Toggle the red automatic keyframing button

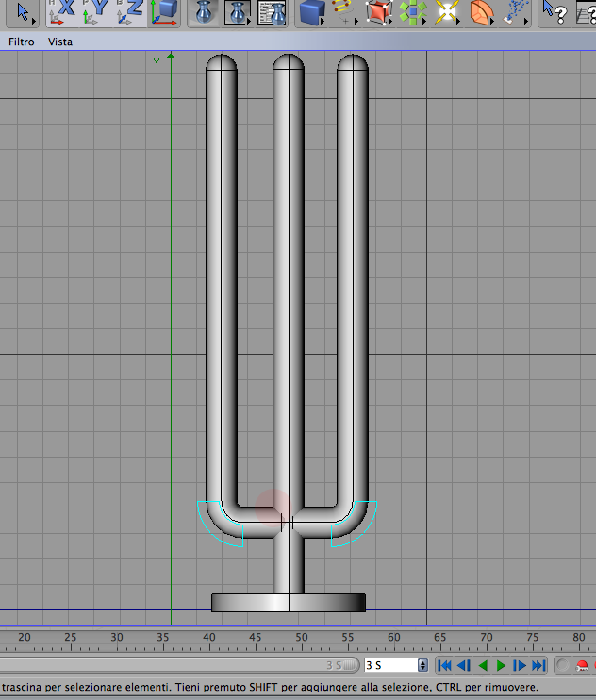(582, 666)
